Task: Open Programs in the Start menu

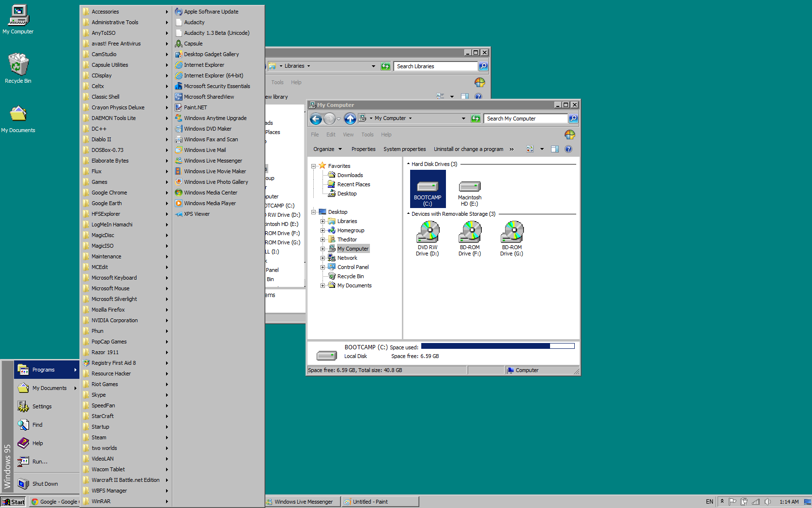Action: pyautogui.click(x=47, y=370)
